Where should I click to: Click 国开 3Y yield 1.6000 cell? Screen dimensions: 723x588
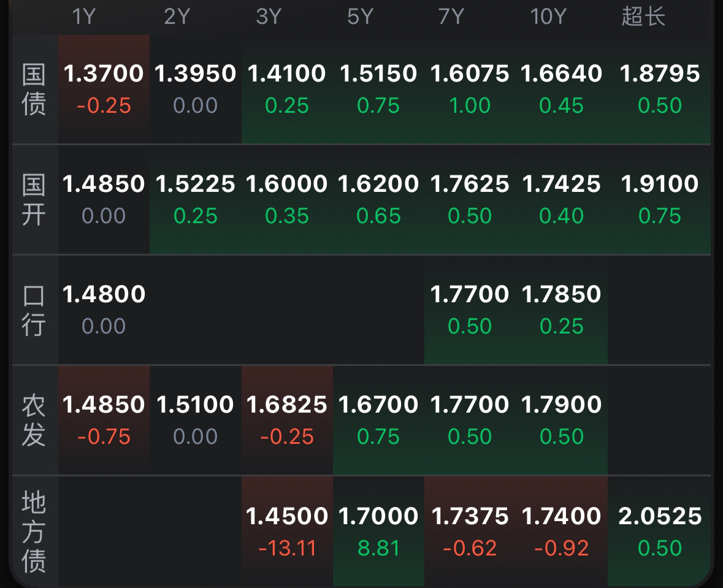pos(287,199)
